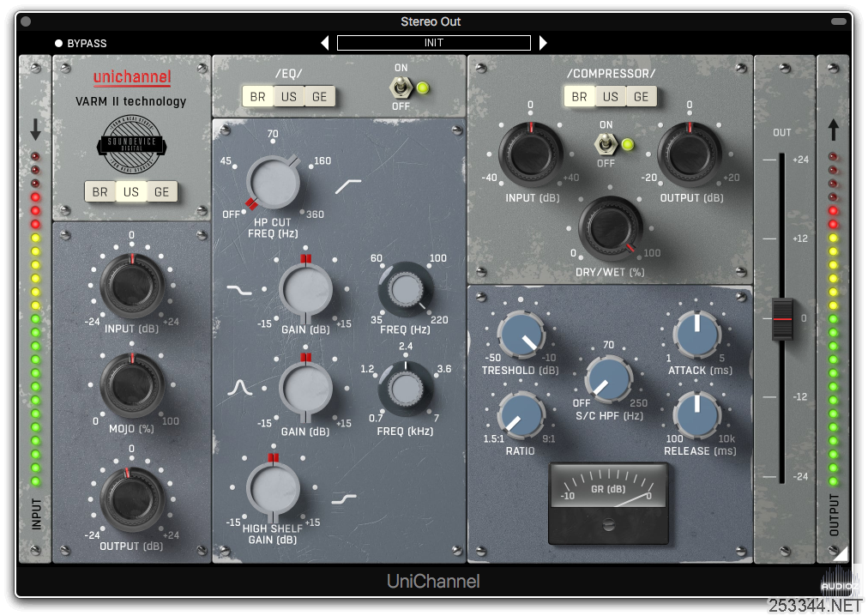Click the MOJO (%) knob
Screen dimensions: 868x616
(132, 385)
